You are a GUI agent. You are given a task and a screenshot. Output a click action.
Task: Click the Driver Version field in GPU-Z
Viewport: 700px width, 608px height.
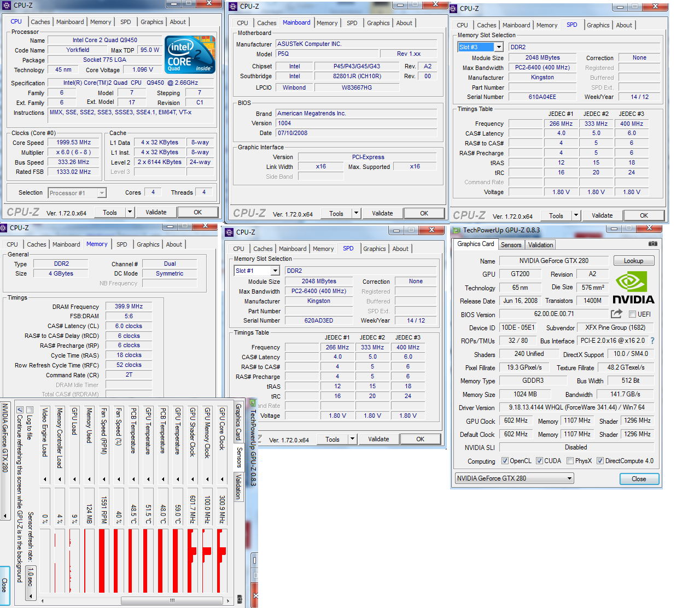point(576,407)
